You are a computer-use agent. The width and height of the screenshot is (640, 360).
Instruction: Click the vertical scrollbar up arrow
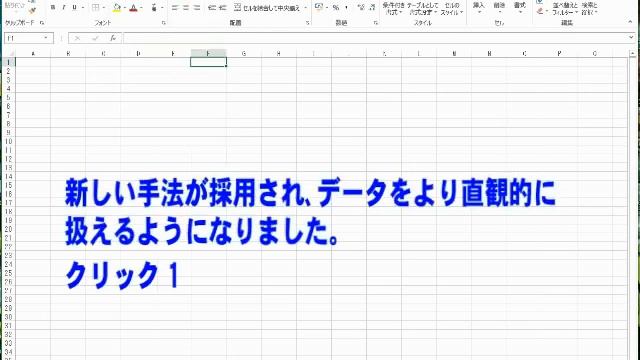point(633,53)
